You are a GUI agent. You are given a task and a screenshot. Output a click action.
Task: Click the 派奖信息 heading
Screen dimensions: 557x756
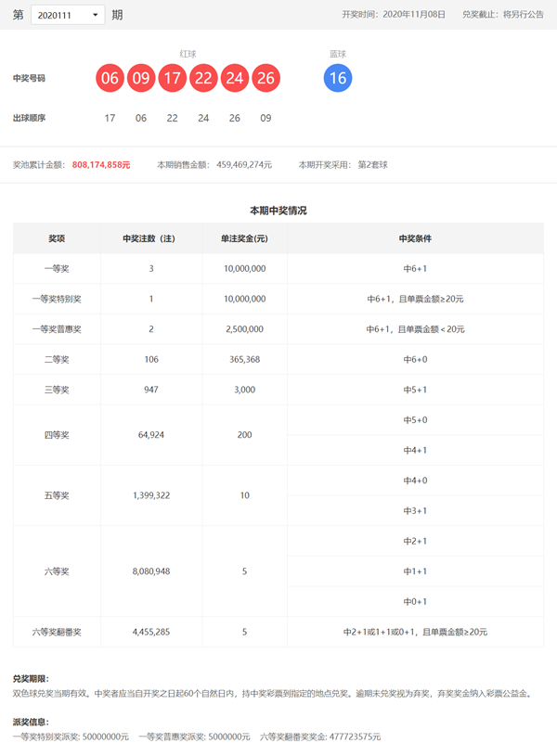click(31, 722)
